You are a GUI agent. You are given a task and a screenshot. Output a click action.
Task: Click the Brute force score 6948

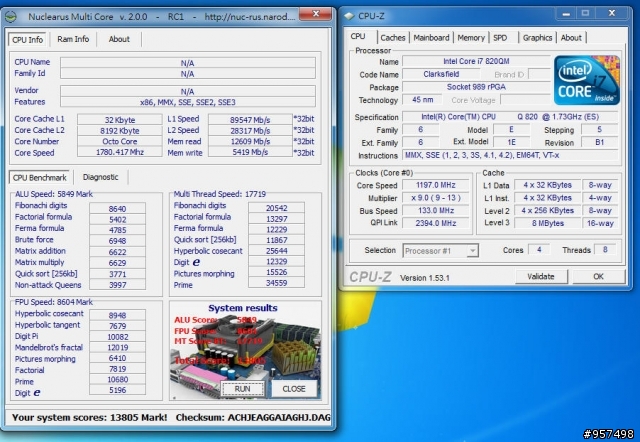click(x=118, y=241)
